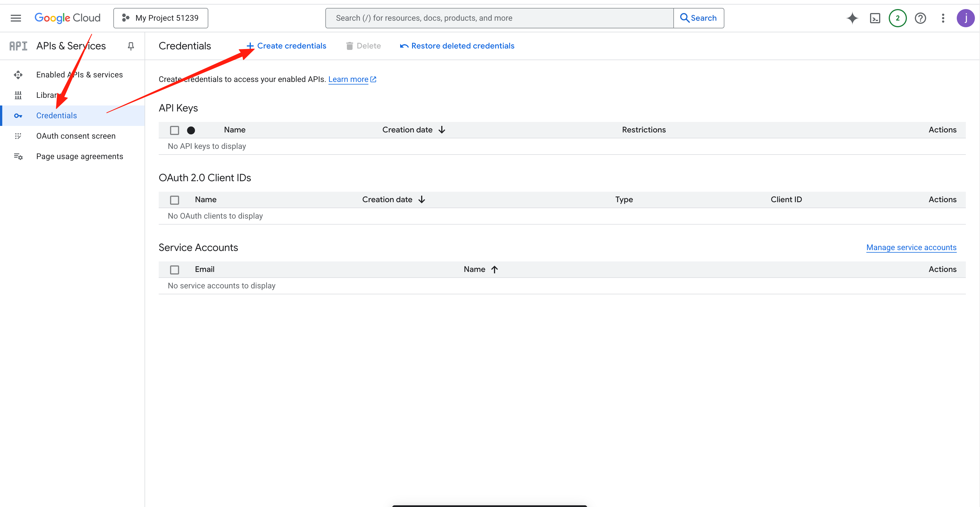
Task: Click No OAuth clients to display text
Action: point(215,216)
